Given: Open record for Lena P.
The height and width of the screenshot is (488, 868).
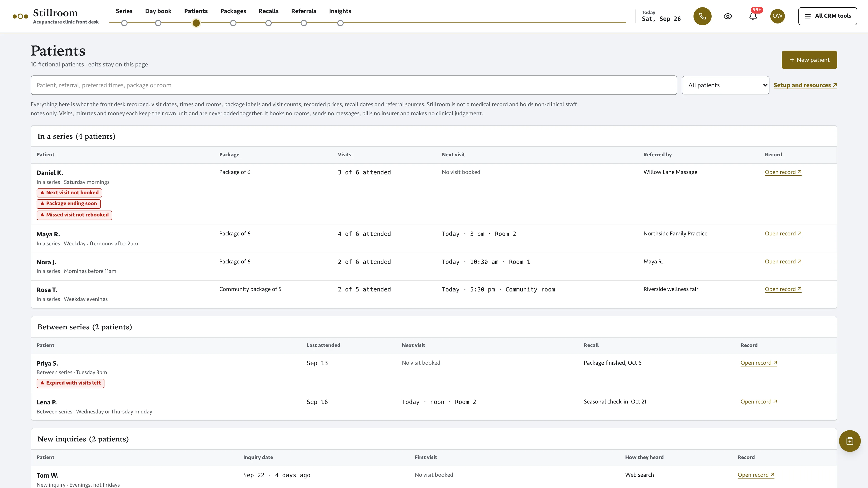Looking at the screenshot, I should point(759,402).
